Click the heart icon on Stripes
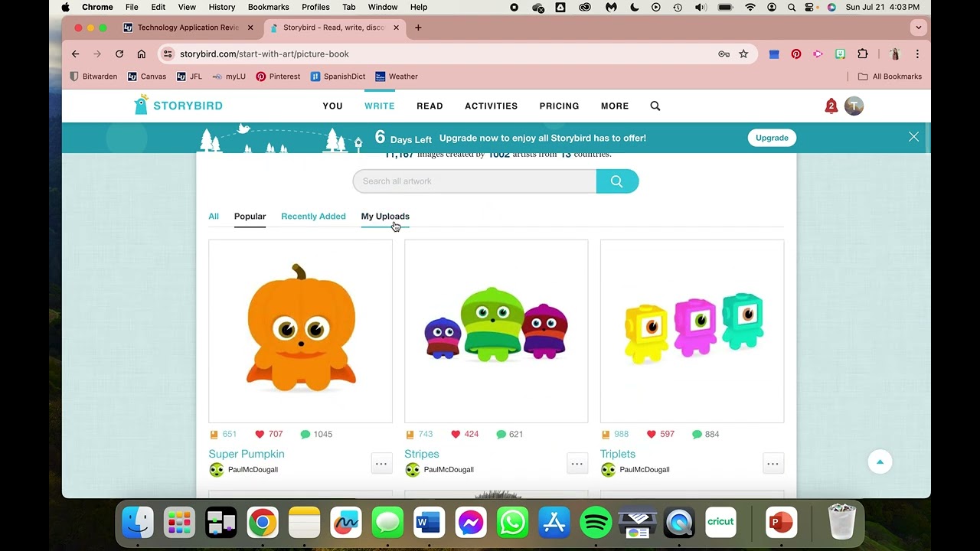This screenshot has height=551, width=980. (456, 434)
